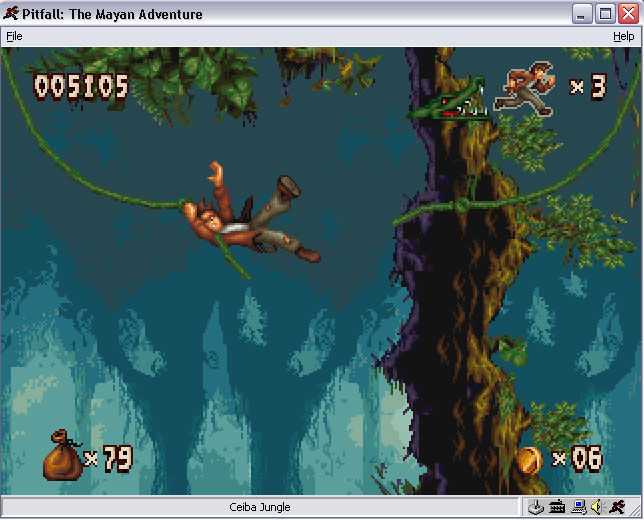This screenshot has height=520, width=644.
Task: Open the File menu
Action: tap(14, 36)
